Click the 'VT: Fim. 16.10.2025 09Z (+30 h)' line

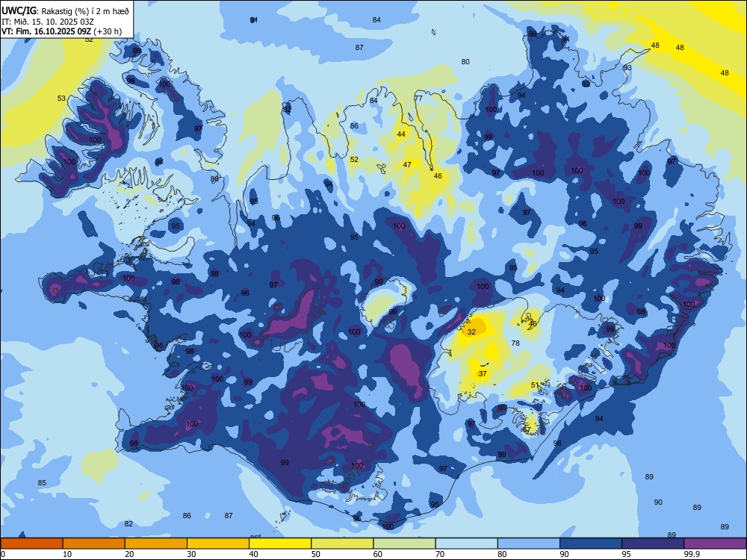(x=61, y=31)
